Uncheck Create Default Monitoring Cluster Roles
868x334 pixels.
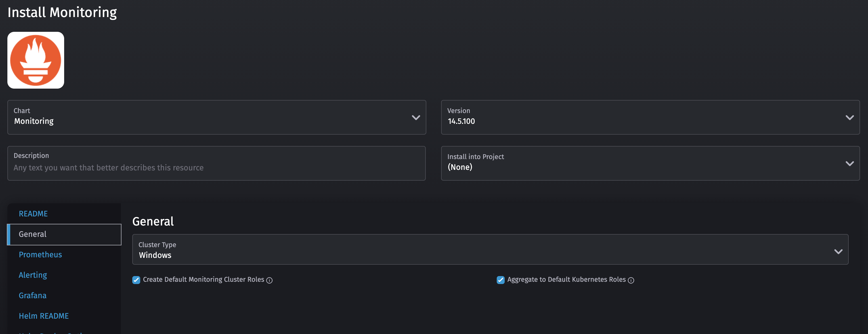(136, 279)
